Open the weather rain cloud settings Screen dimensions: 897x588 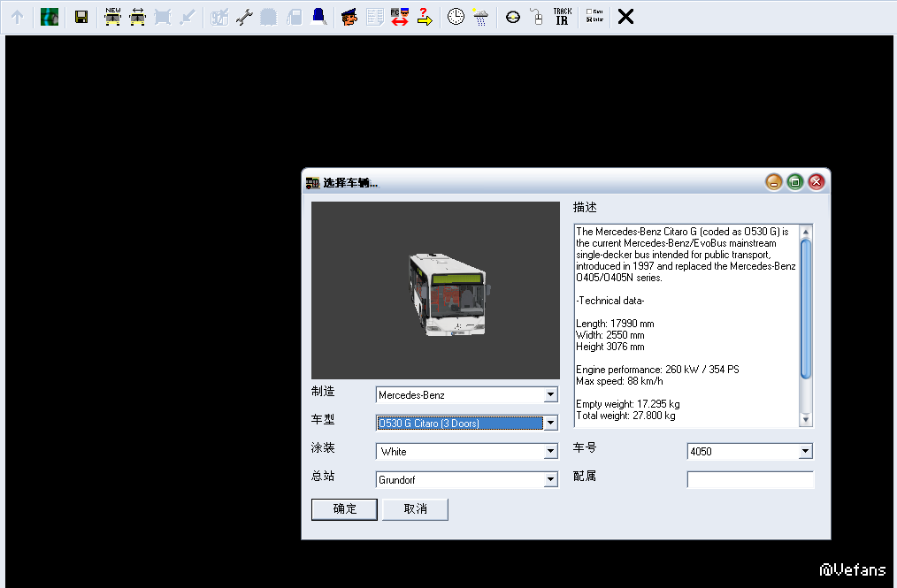[480, 17]
